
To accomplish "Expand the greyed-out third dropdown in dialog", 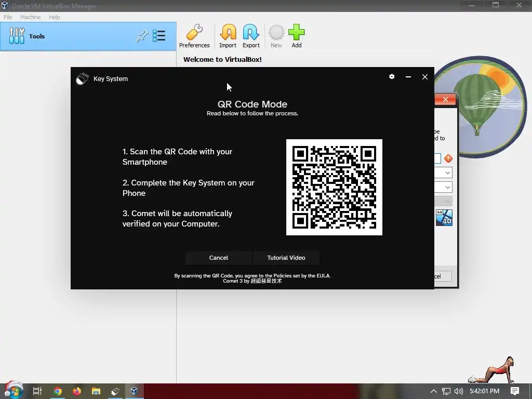I will point(447,202).
